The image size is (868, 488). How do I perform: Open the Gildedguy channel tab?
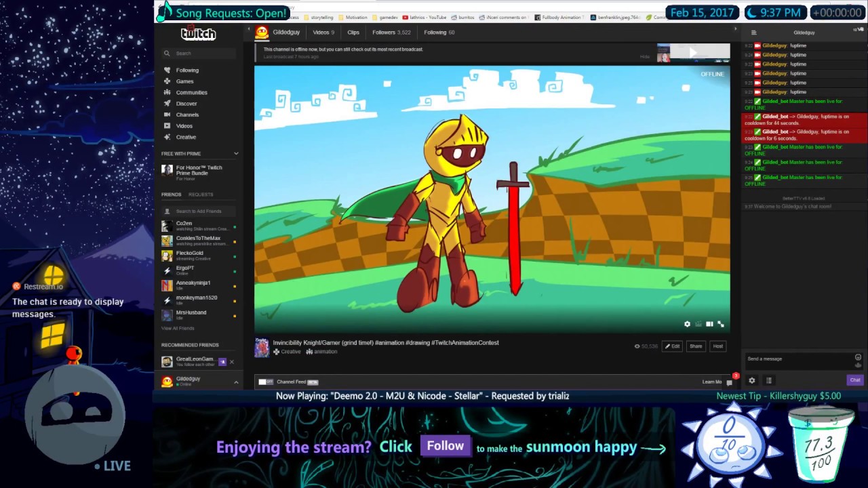tap(286, 33)
